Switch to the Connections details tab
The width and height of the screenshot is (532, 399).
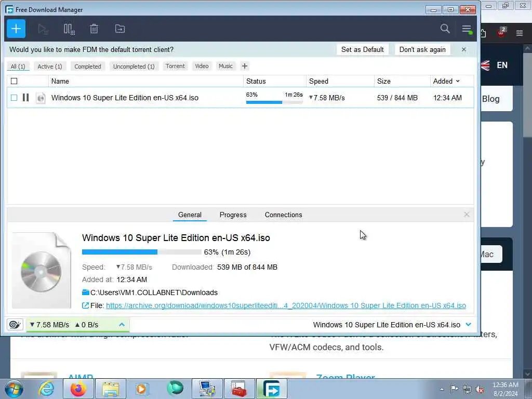click(283, 215)
